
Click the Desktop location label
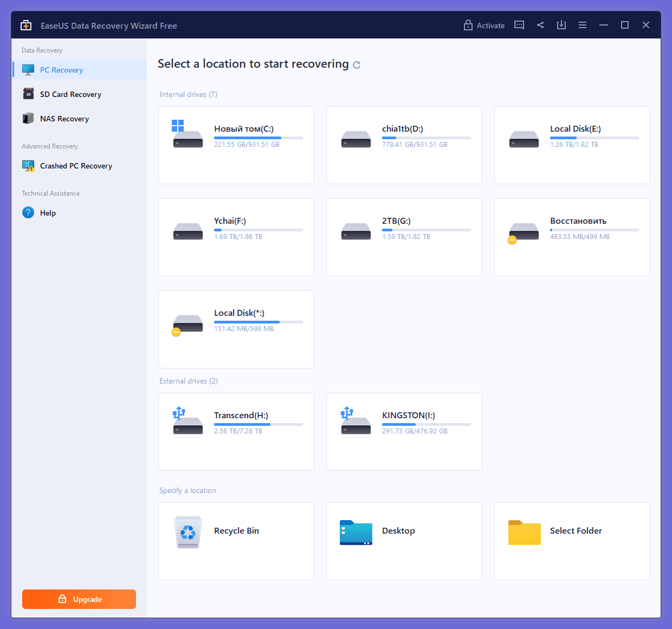click(398, 531)
